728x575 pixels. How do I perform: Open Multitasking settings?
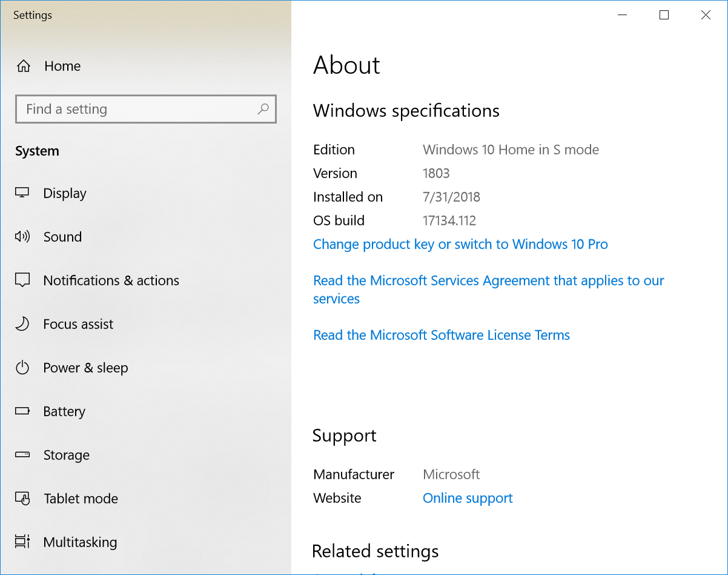81,542
